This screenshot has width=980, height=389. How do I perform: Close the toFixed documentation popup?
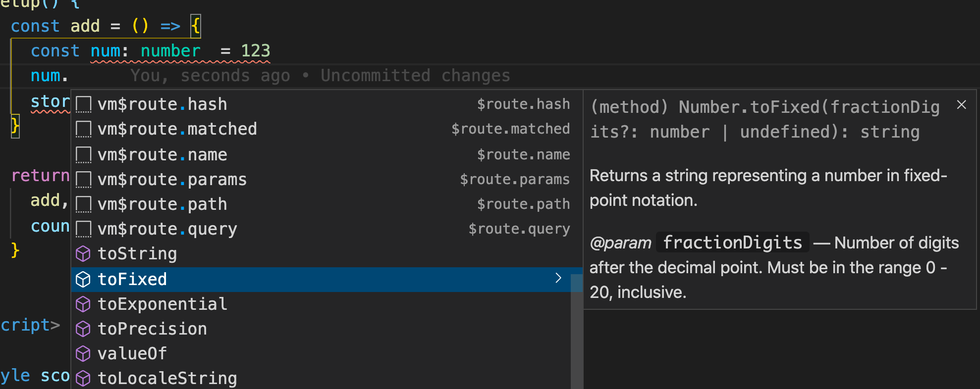click(x=961, y=104)
